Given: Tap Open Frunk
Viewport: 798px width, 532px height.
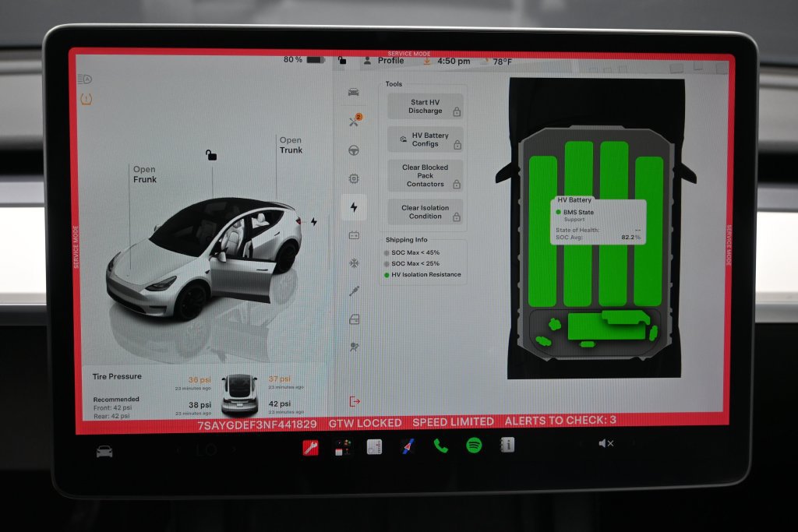Looking at the screenshot, I should [x=144, y=174].
